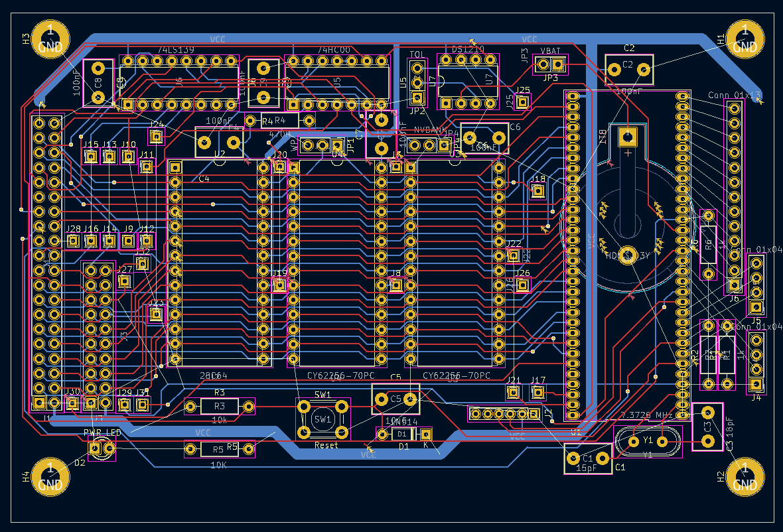Viewport: 783px width, 532px height.
Task: Select the SW1 Reset pushbutton
Action: click(322, 419)
